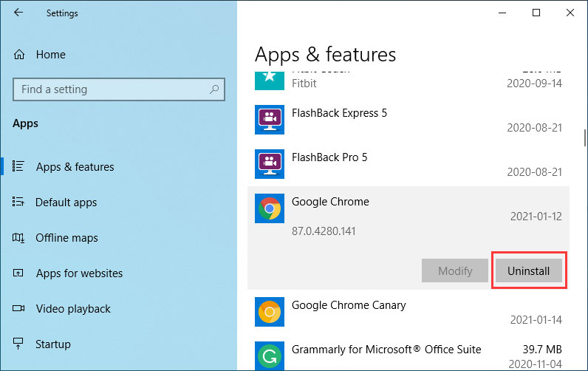Image resolution: width=588 pixels, height=371 pixels.
Task: Open Apps for websites settings
Action: point(79,273)
